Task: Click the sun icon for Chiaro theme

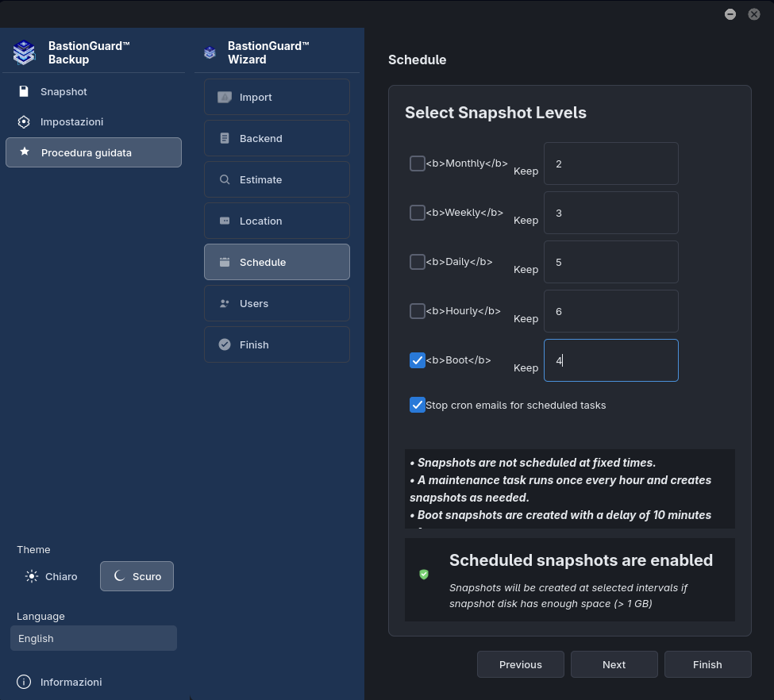Action: coord(32,576)
